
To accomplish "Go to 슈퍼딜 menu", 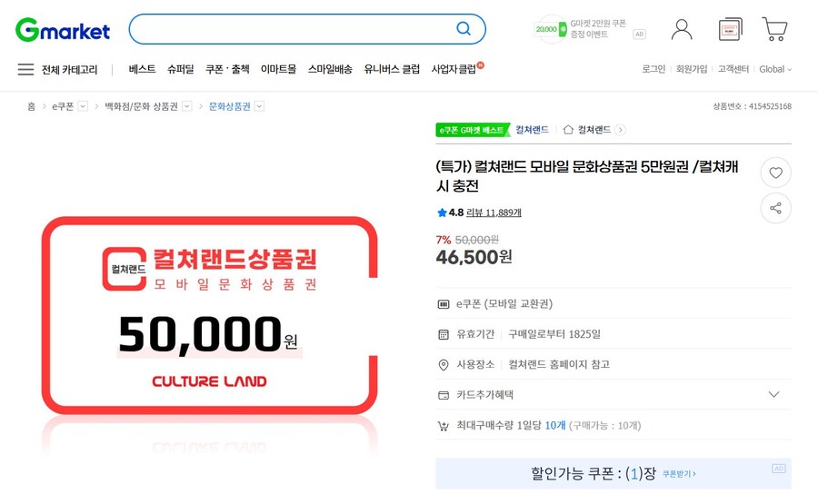I will (181, 69).
